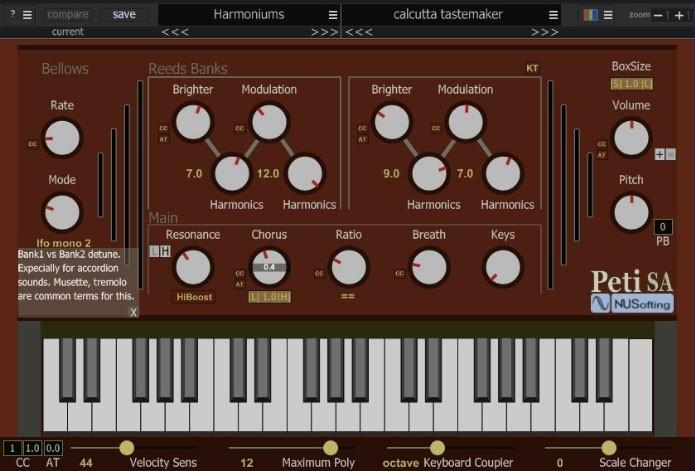695x471 pixels.
Task: Click the color palette icon in top bar
Action: pos(590,15)
